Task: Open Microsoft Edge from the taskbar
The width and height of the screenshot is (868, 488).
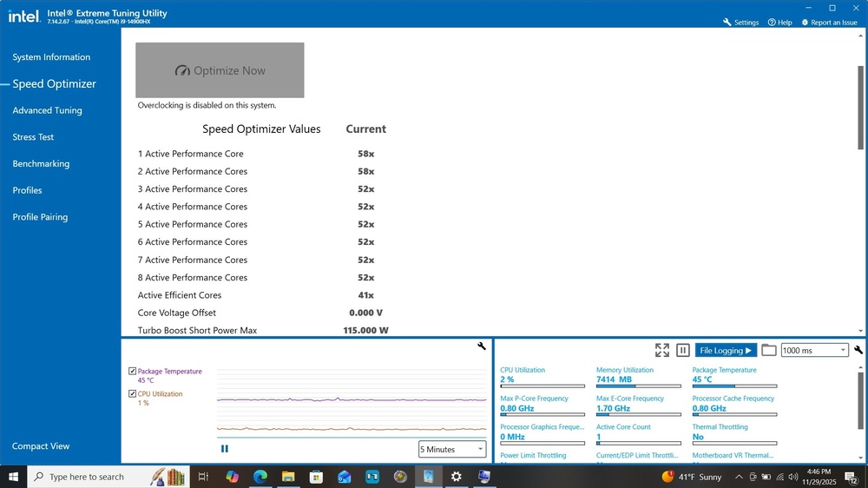Action: [x=260, y=477]
